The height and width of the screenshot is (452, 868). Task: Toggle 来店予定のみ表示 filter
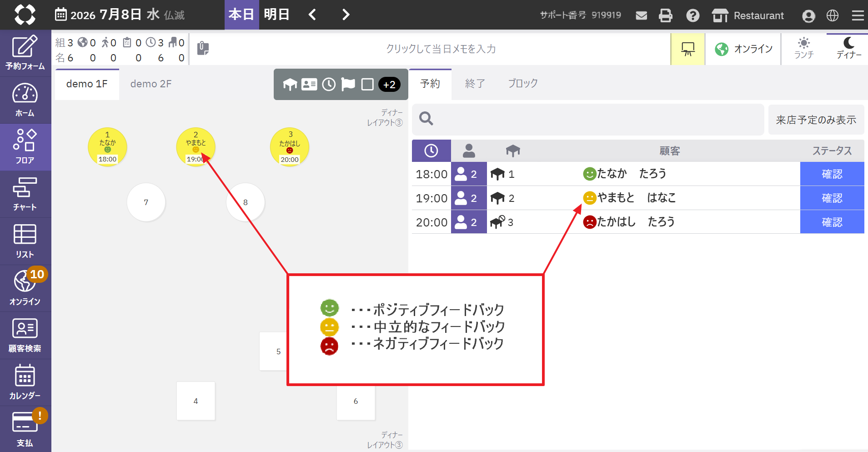coord(816,120)
